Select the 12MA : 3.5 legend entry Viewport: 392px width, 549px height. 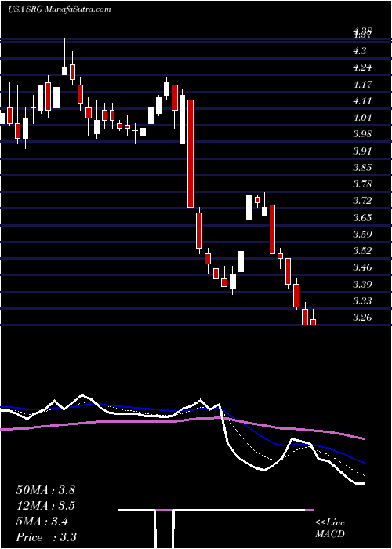45,506
